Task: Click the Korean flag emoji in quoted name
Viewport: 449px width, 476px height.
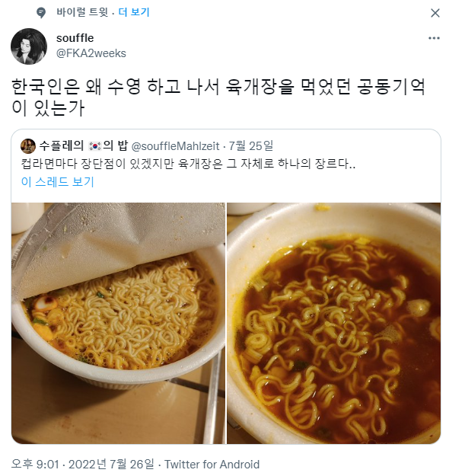Action: 94,146
